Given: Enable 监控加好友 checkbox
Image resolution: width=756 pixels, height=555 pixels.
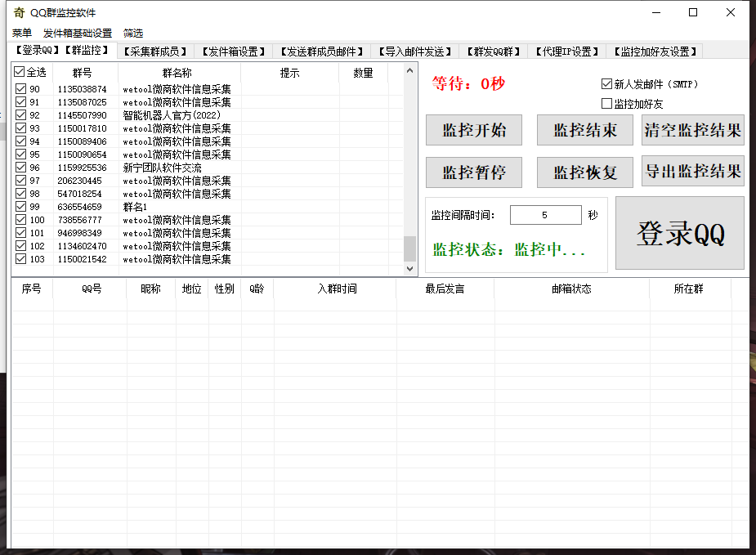Looking at the screenshot, I should 606,104.
